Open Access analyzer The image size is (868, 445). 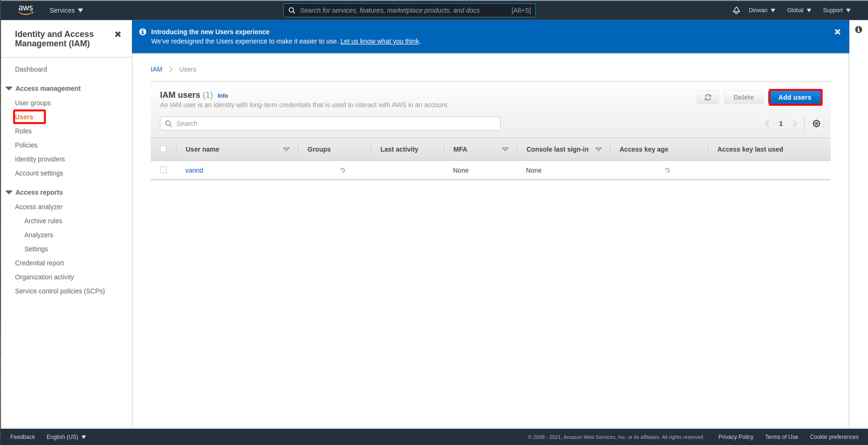39,207
